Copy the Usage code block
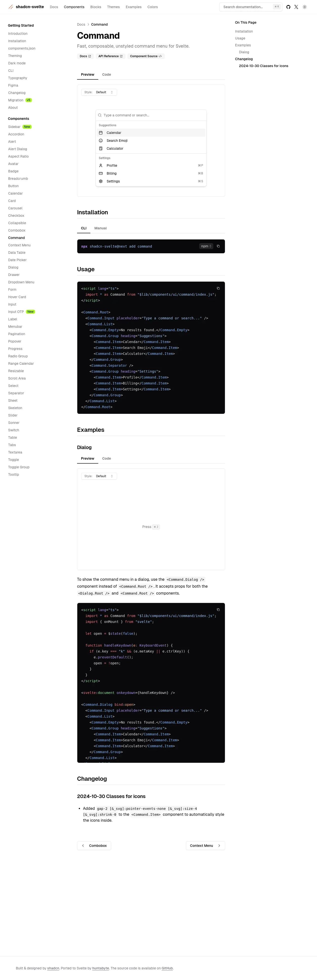Image resolution: width=317 pixels, height=980 pixels. [218, 288]
